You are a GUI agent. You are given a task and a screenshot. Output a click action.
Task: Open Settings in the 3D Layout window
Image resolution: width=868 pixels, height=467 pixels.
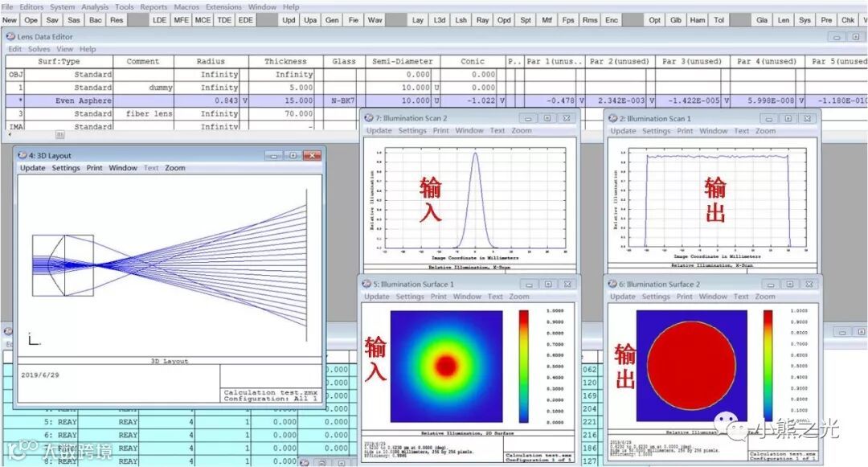coord(66,168)
